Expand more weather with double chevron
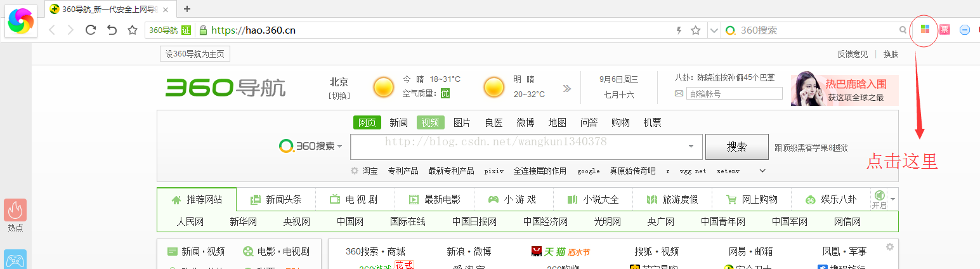This screenshot has height=269, width=980. (567, 88)
